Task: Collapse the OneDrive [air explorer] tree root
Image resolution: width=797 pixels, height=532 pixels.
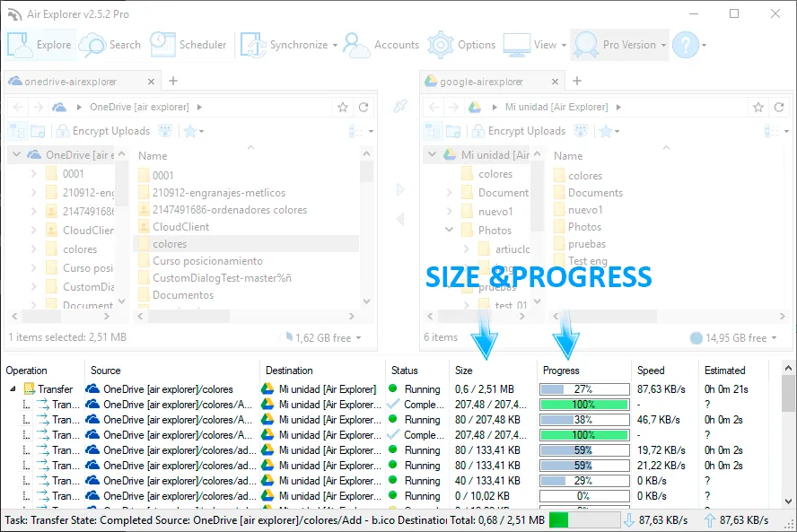Action: [17, 154]
